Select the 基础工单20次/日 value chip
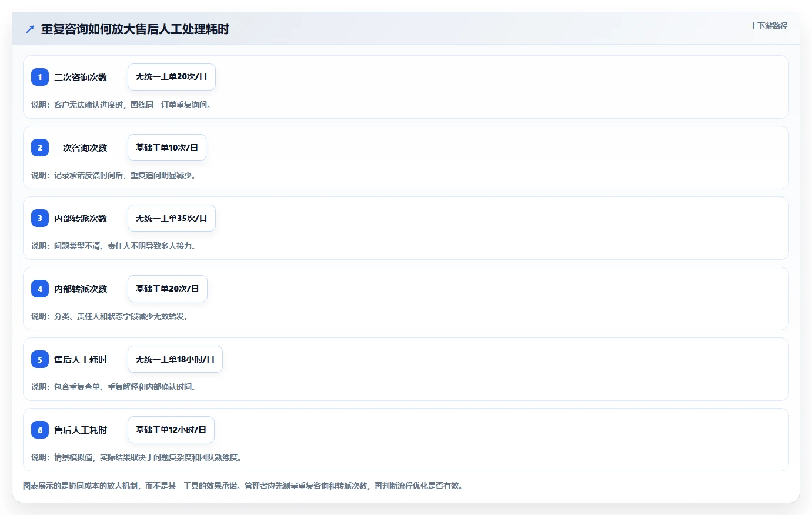The height and width of the screenshot is (515, 812). [x=168, y=289]
